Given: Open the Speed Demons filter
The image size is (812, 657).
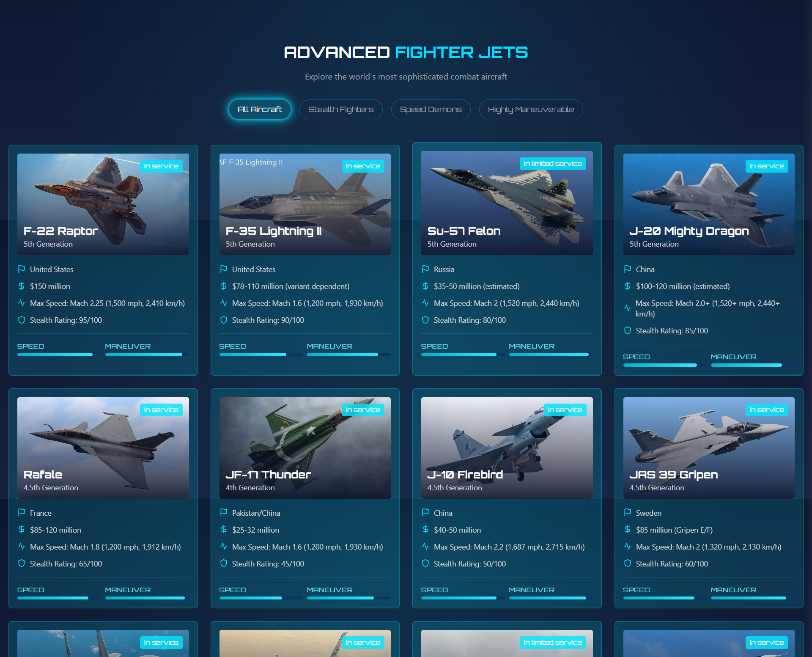Looking at the screenshot, I should tap(431, 110).
